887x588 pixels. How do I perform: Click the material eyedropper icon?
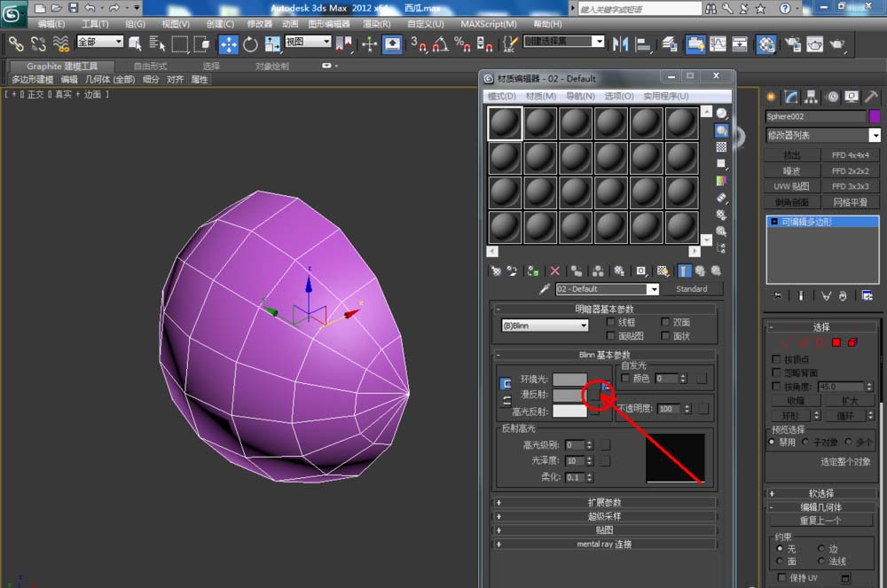tap(545, 289)
